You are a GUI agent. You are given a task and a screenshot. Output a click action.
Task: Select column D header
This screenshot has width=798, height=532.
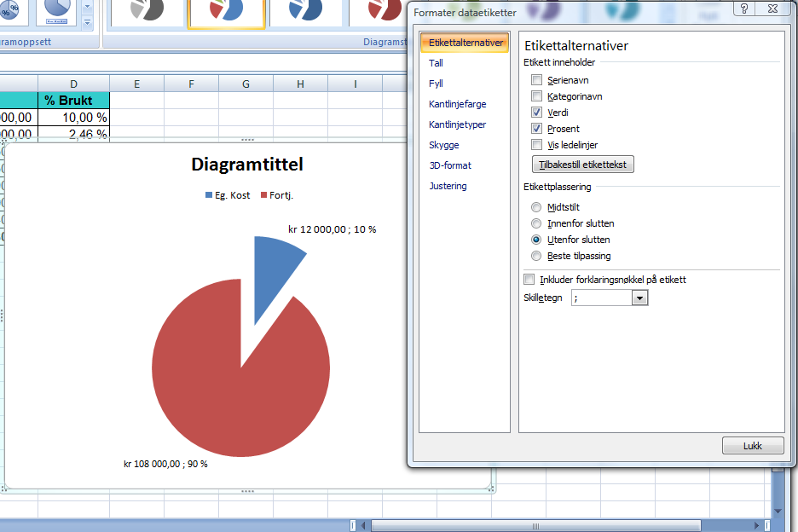[x=74, y=84]
